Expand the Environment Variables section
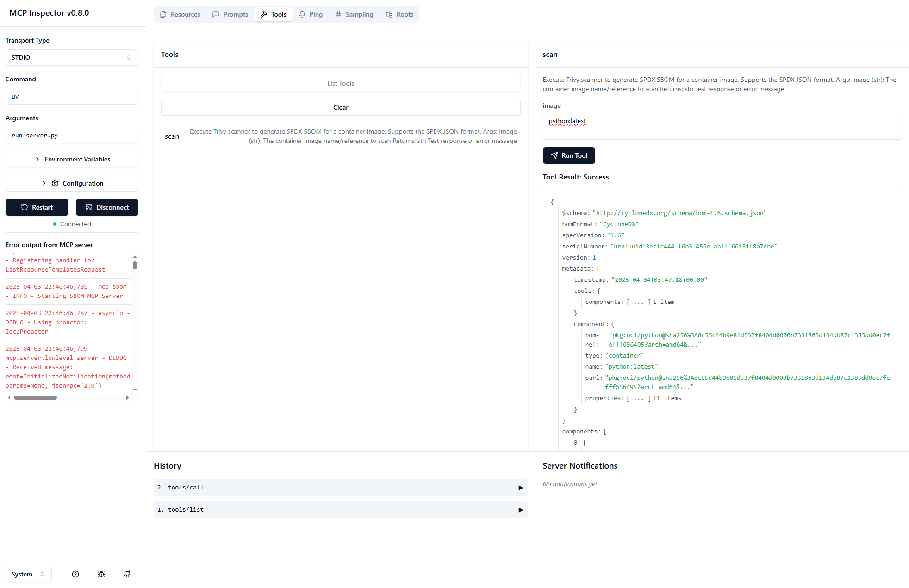 point(72,159)
